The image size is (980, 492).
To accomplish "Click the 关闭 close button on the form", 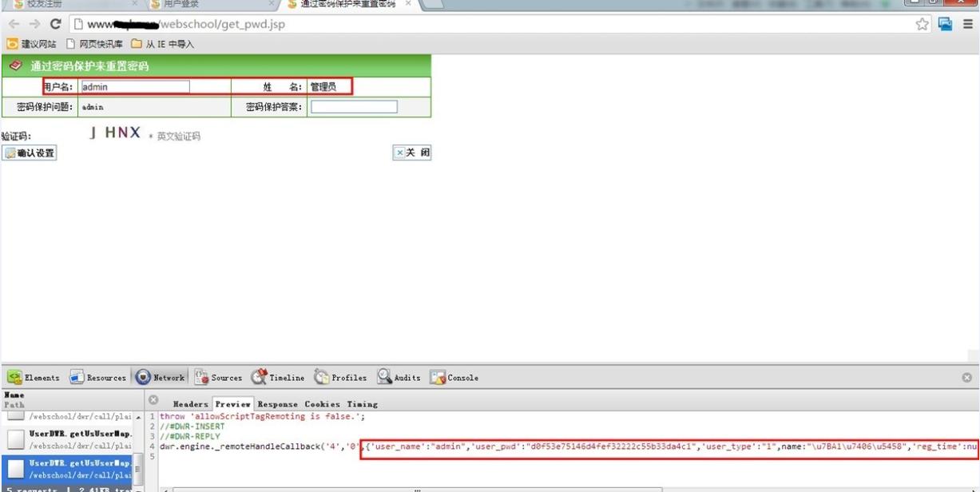I will pyautogui.click(x=412, y=153).
